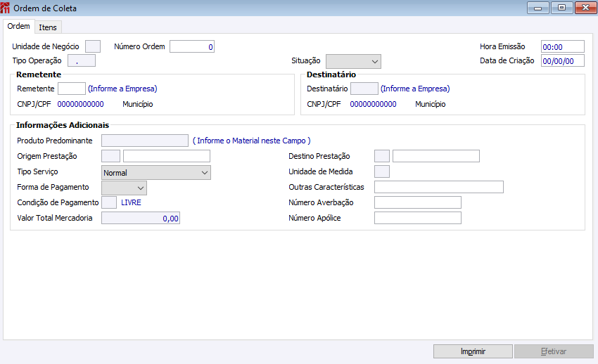Click the Número Averbação field
The height and width of the screenshot is (364, 598).
coord(418,202)
